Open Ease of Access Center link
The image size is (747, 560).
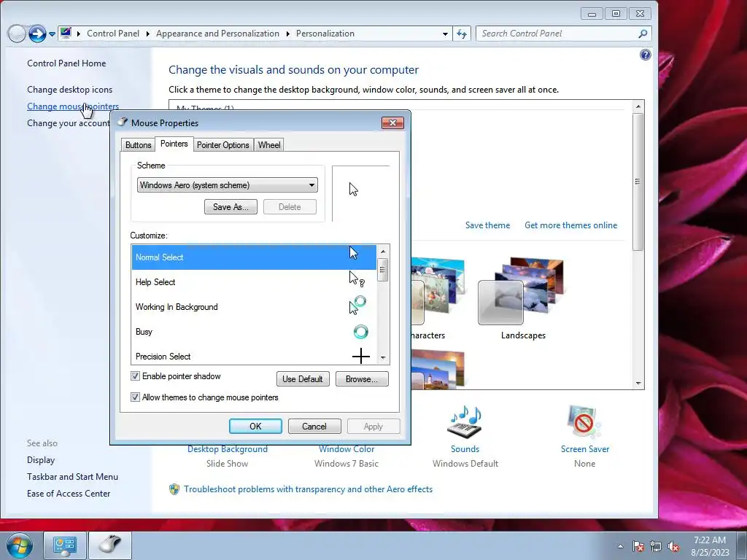[69, 494]
